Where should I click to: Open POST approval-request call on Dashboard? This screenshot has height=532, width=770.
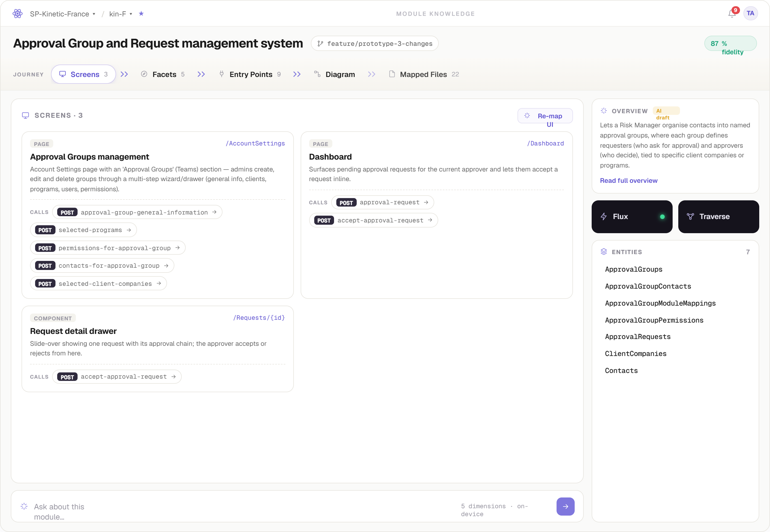[x=382, y=202]
